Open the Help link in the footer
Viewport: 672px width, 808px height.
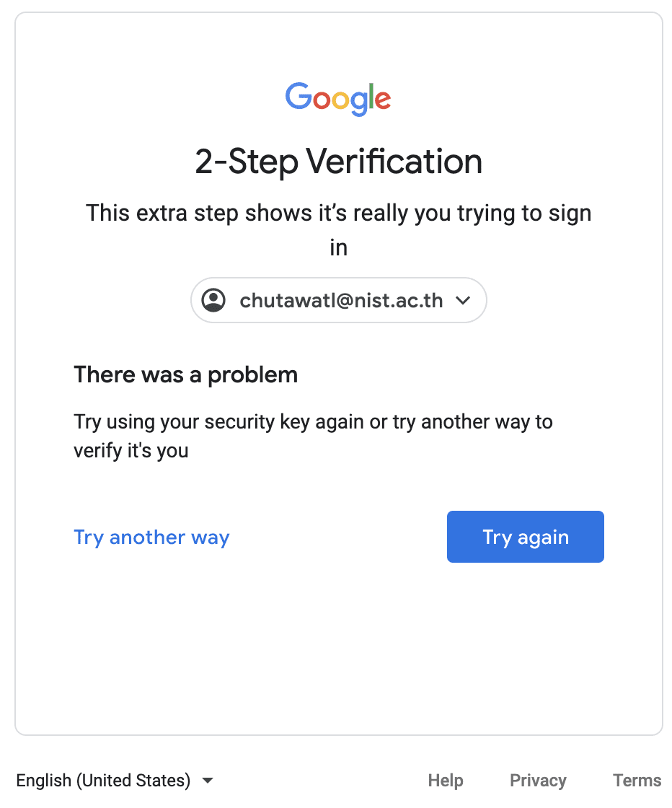(x=446, y=780)
